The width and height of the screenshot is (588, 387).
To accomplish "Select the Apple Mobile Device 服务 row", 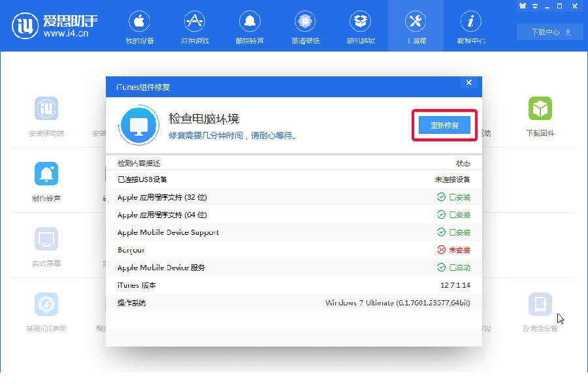I will click(294, 268).
